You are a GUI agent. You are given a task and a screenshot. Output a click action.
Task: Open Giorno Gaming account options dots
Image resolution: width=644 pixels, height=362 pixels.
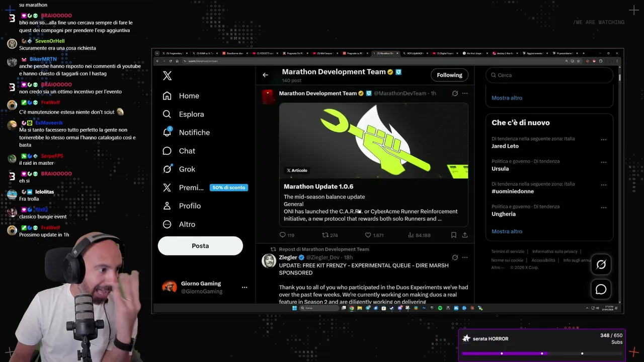[245, 287]
